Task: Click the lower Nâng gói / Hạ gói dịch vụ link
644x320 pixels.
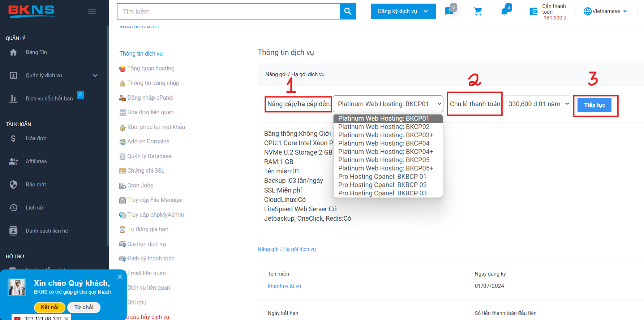Action: click(x=287, y=249)
